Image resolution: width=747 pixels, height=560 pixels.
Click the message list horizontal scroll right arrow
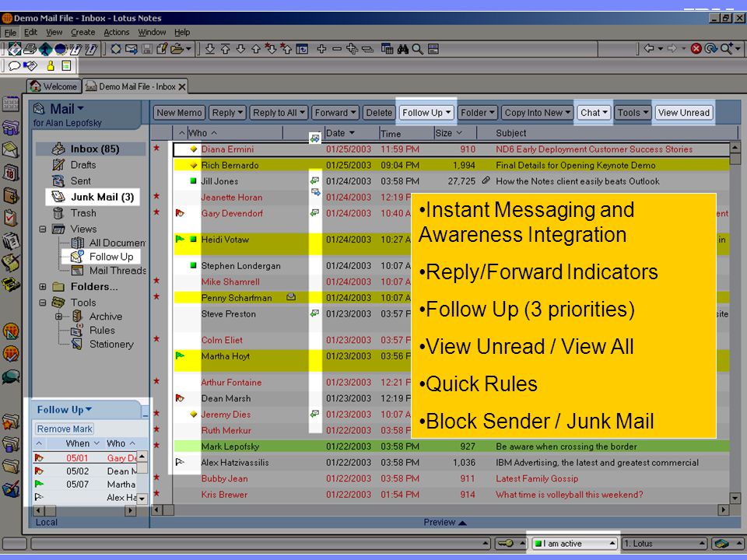tap(723, 509)
